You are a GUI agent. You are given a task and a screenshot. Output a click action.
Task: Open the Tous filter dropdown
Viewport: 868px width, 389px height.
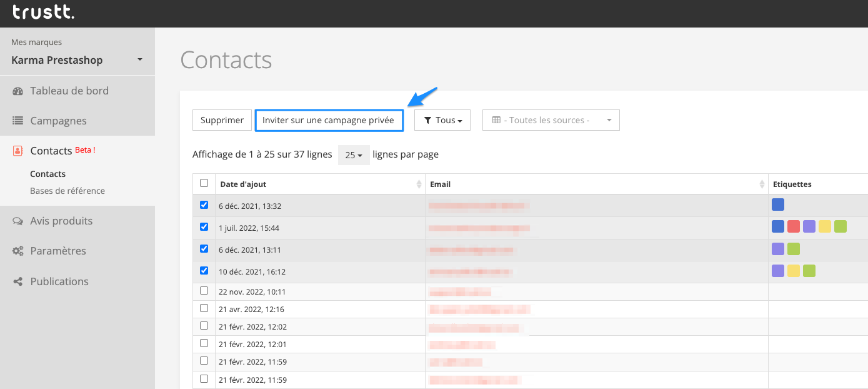coord(442,120)
